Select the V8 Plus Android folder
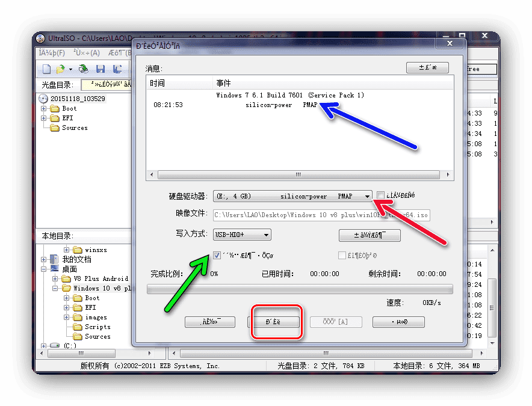Screen dimensions: 532x406 [x=95, y=279]
